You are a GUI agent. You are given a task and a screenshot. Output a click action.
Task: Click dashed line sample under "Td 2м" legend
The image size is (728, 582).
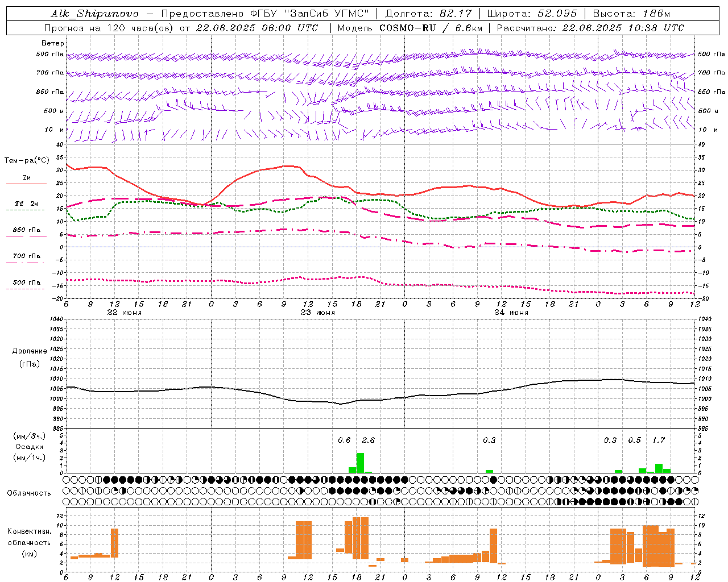click(25, 210)
